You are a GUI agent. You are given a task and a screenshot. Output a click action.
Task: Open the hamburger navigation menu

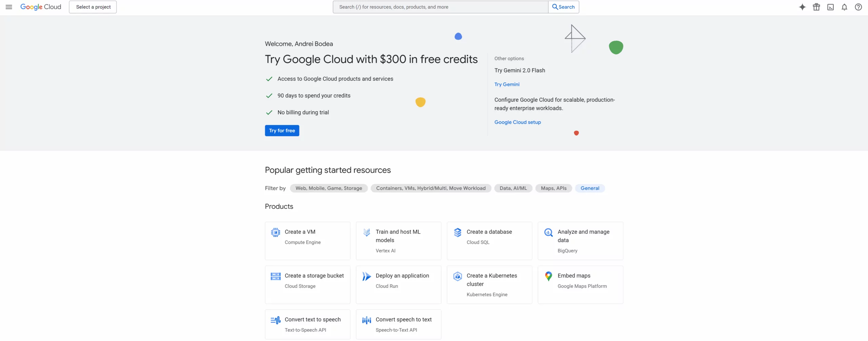click(9, 7)
